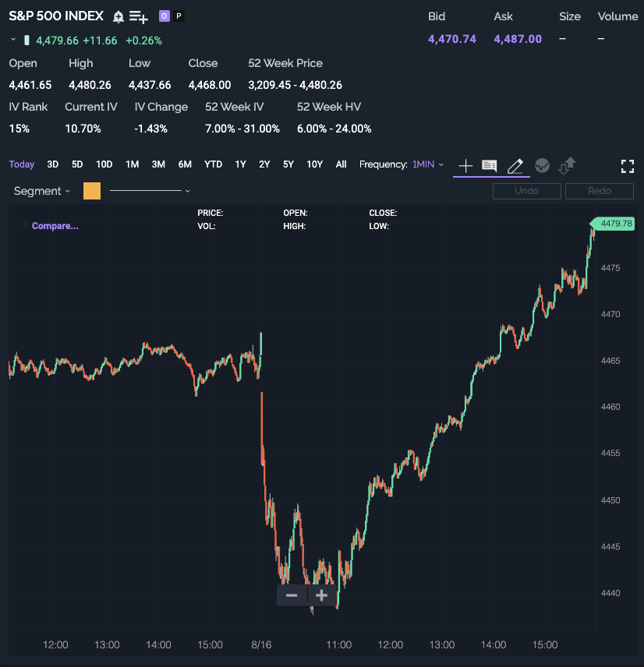Click the Open value 4,461.65
644x667 pixels.
30,85
